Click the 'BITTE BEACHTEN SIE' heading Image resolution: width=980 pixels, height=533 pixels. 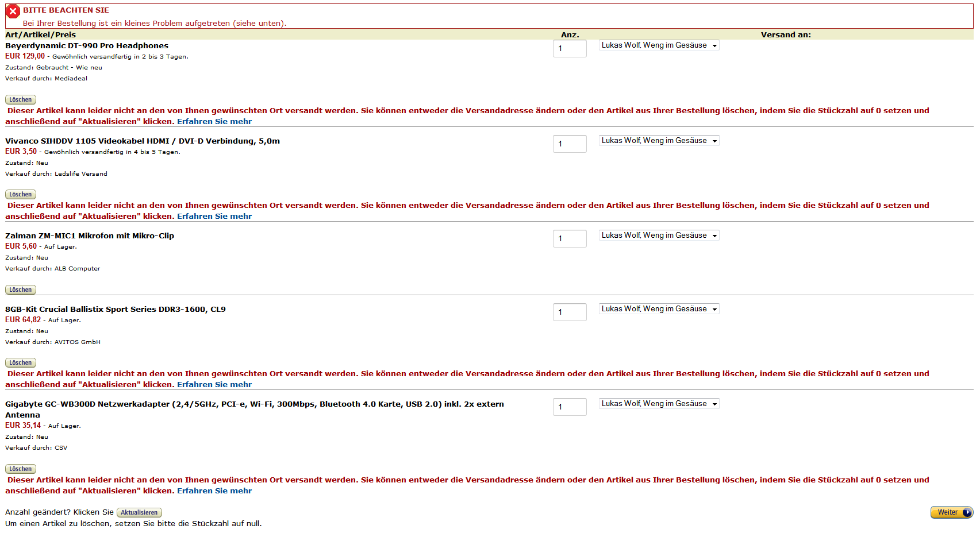pyautogui.click(x=66, y=10)
